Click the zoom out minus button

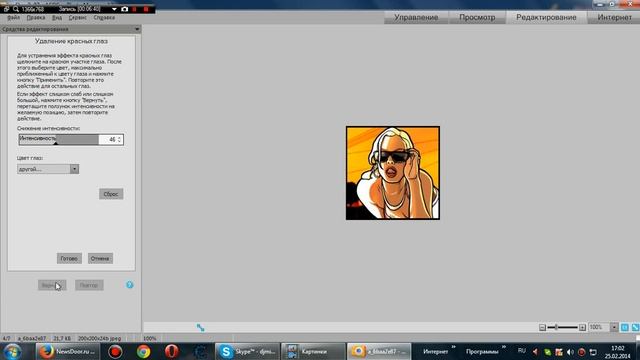(x=542, y=327)
